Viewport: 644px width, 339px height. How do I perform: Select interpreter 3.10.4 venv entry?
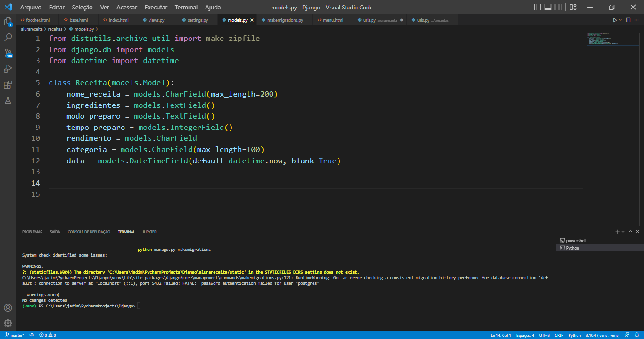pos(603,335)
